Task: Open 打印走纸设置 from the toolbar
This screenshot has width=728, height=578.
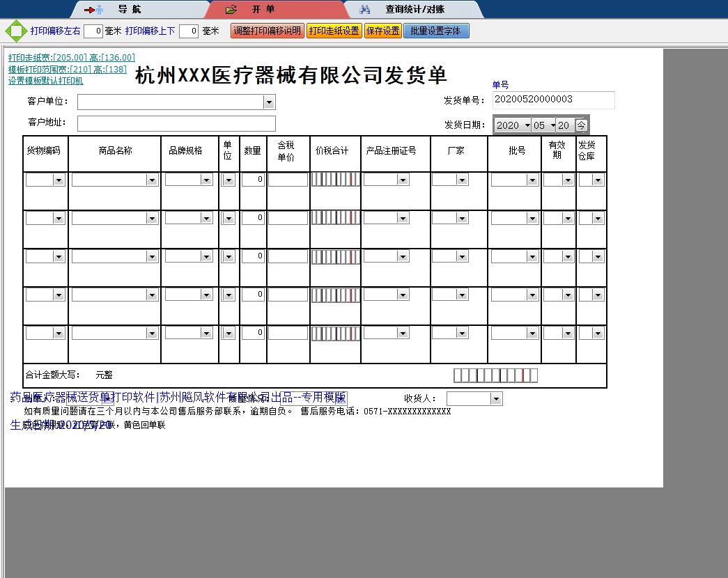Action: pos(333,31)
